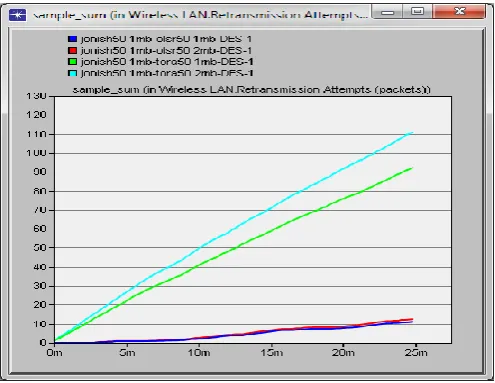Minimize the sample_sum graph window
This screenshot has width=495, height=383.
[387, 12]
